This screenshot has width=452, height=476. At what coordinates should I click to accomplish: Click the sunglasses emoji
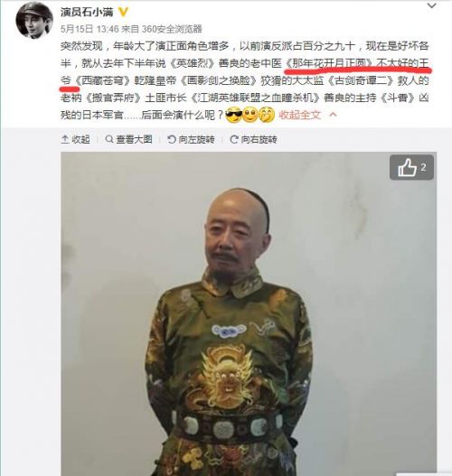[234, 115]
